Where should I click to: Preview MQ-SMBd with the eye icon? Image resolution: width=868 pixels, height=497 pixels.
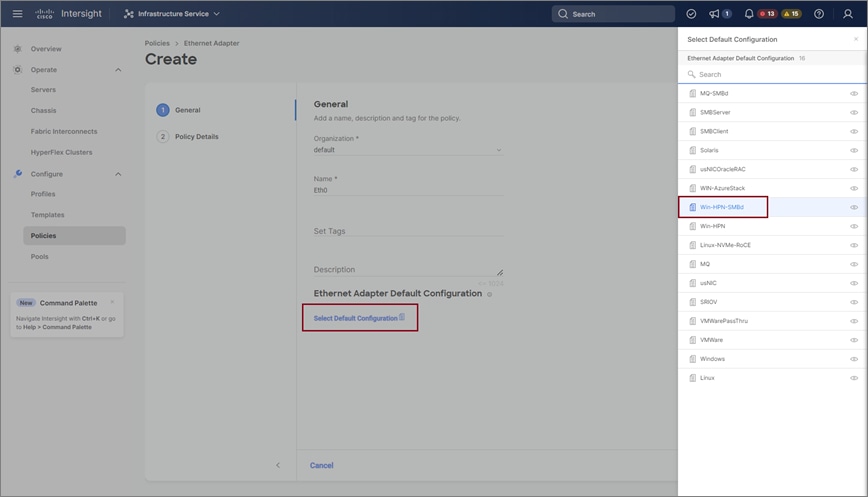[x=854, y=94]
